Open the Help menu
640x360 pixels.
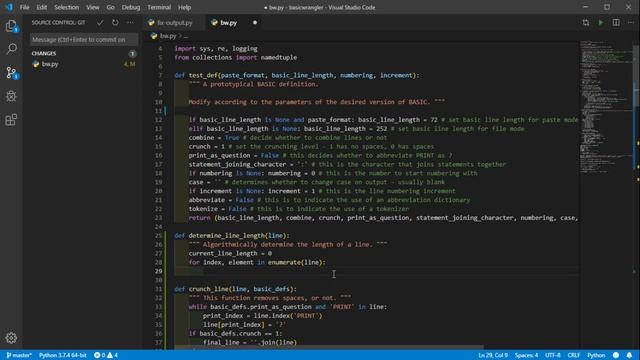184,7
